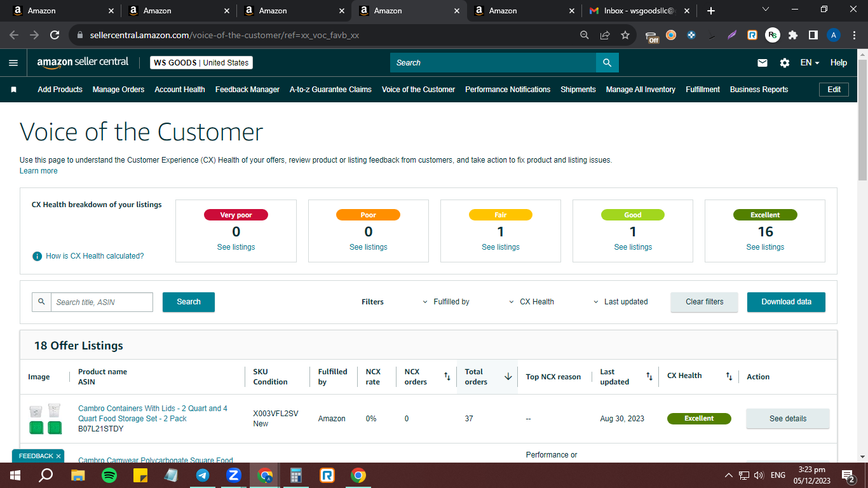
Task: Click the Download data button
Action: pos(786,302)
